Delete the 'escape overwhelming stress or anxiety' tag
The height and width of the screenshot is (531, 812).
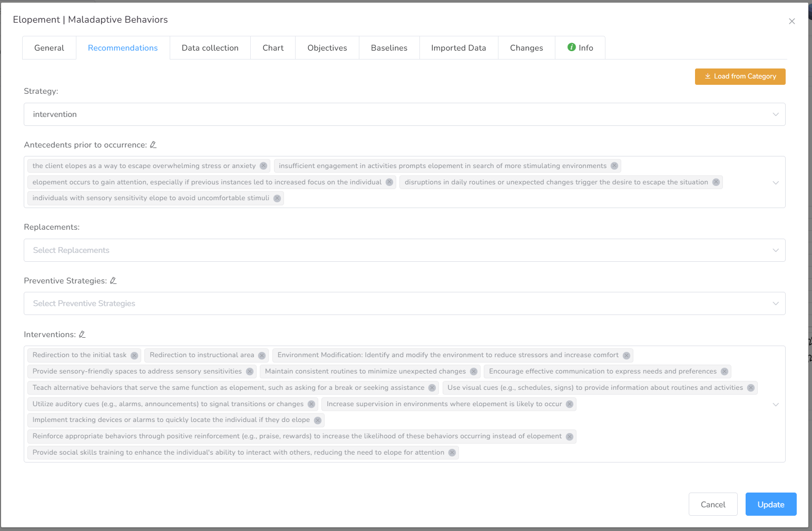(263, 166)
